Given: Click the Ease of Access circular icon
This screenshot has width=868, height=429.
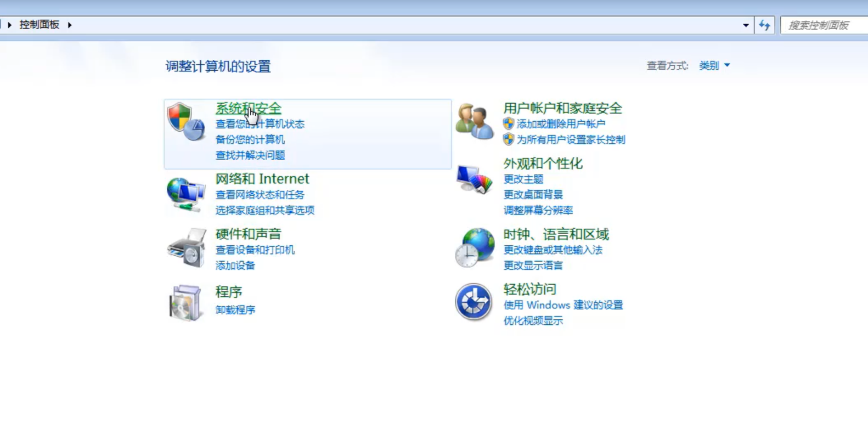Looking at the screenshot, I should click(x=474, y=302).
